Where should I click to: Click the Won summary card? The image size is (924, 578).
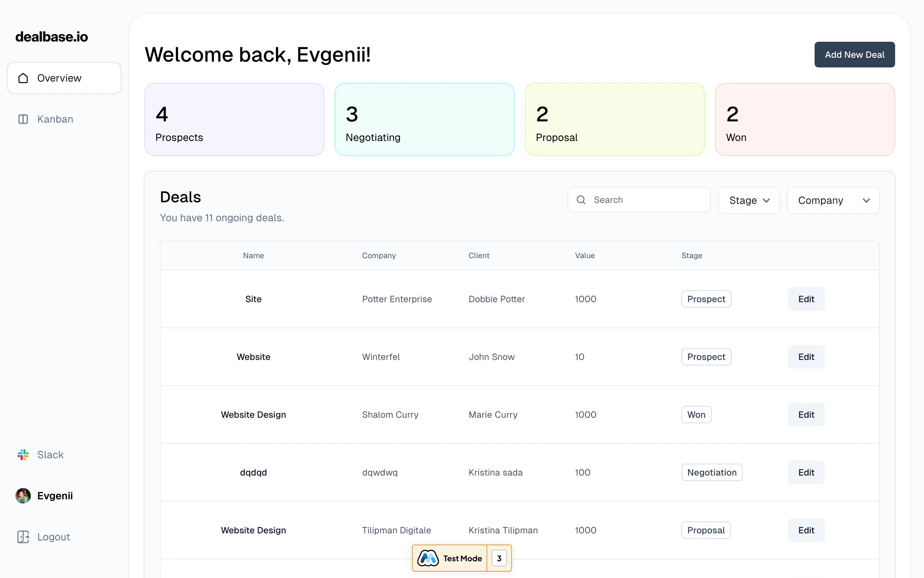805,119
